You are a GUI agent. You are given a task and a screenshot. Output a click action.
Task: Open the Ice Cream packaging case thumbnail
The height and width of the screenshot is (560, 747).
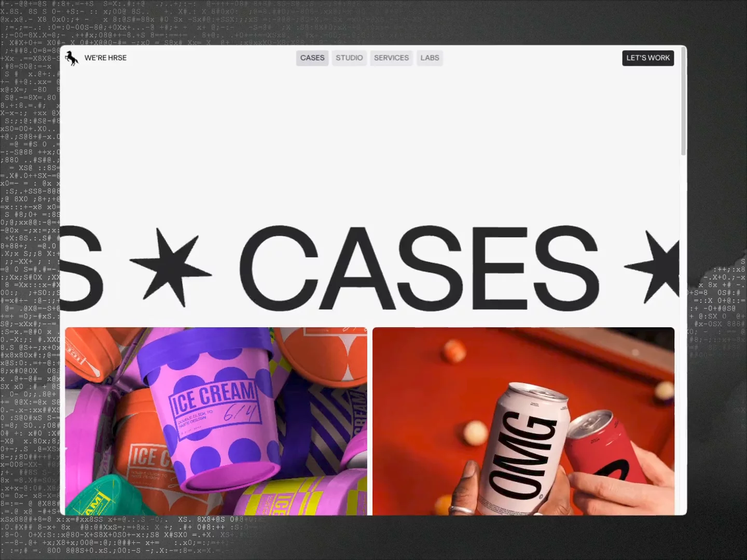[216, 421]
